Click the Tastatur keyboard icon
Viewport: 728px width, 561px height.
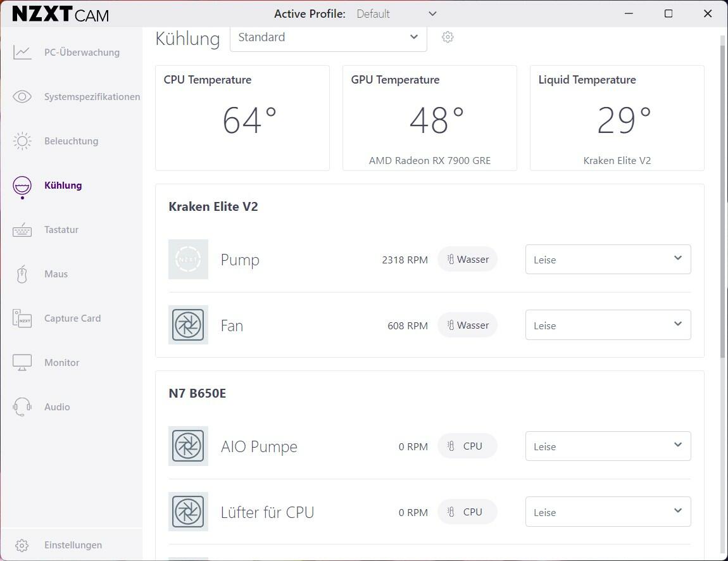[x=22, y=229]
